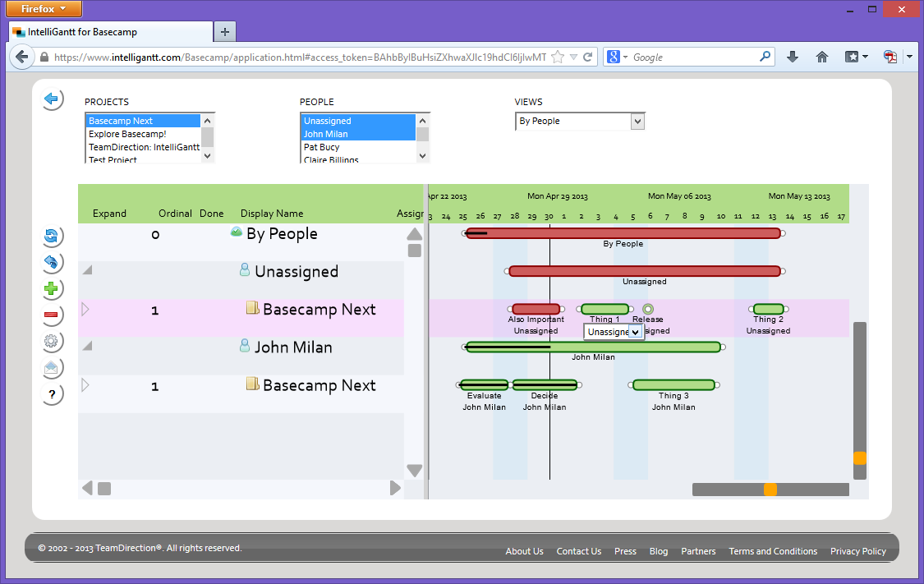924x584 pixels.
Task: Open help via the question mark icon
Action: 51,394
